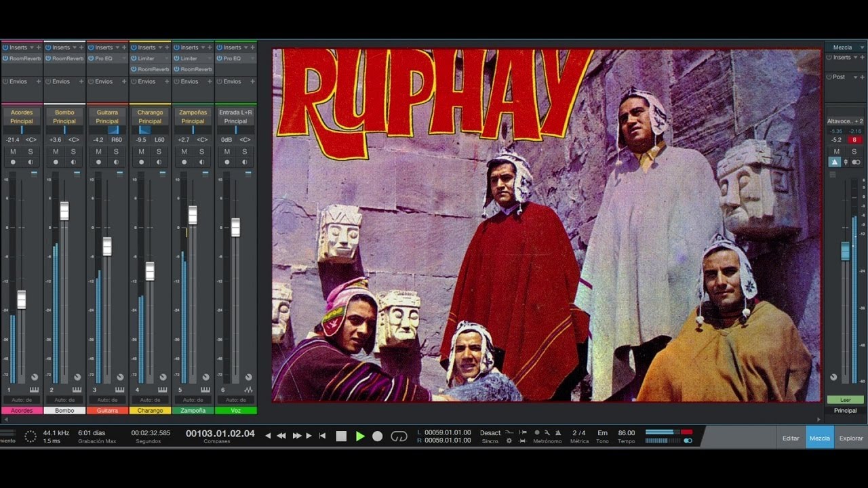Add insert to Guitarra channel

click(124, 47)
